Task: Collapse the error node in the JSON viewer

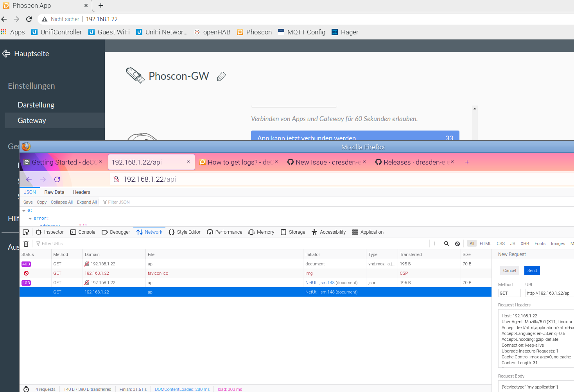Action: 30,218
